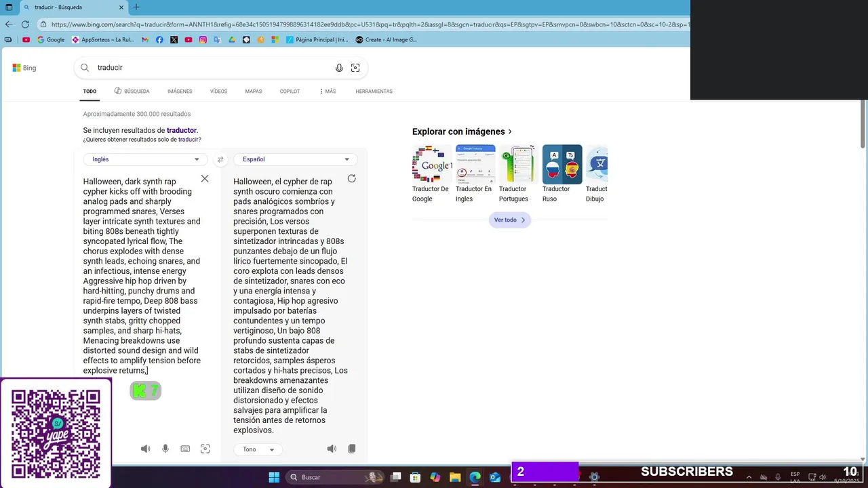Click the browser address bar
The height and width of the screenshot is (488, 868).
(370, 24)
